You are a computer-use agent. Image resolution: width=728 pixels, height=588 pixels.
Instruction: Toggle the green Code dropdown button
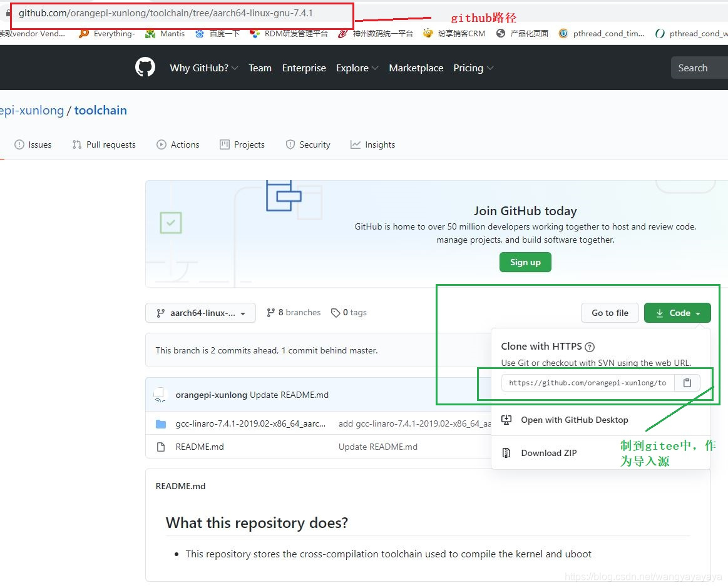677,313
